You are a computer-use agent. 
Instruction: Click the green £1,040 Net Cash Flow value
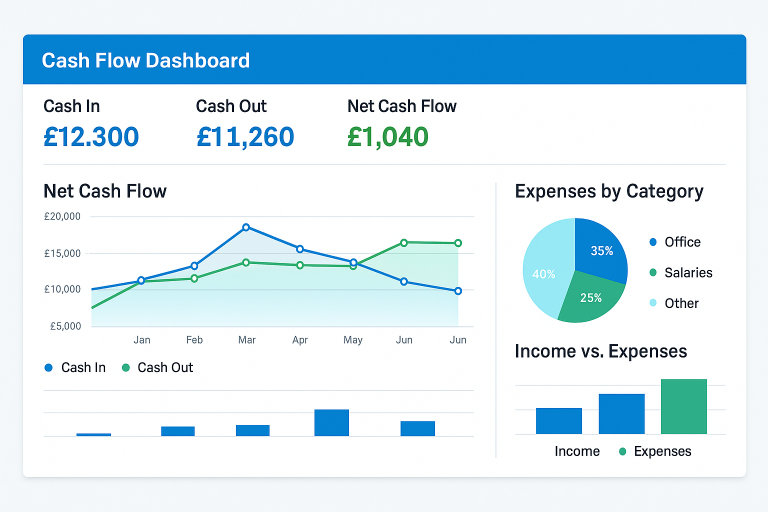pos(387,137)
